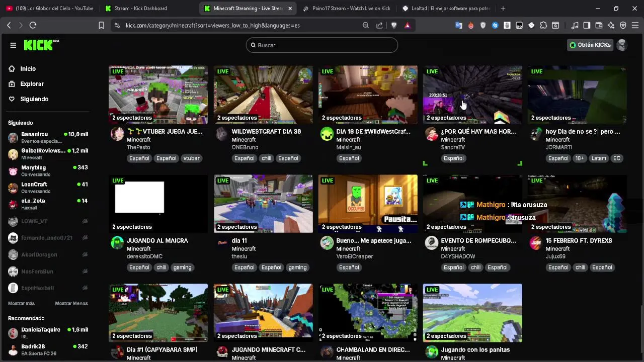The width and height of the screenshot is (644, 362).
Task: Switch to the Lealtad browser tab
Action: (x=446, y=9)
